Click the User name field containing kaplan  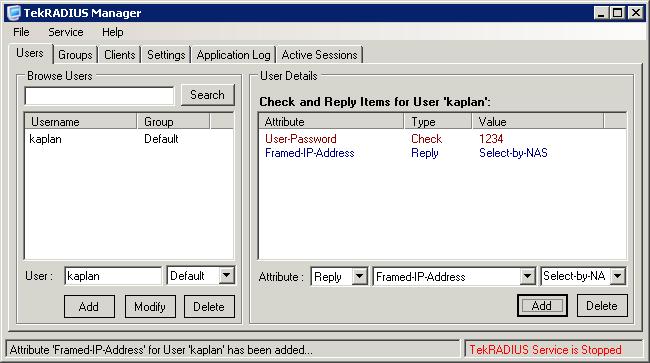coord(113,276)
